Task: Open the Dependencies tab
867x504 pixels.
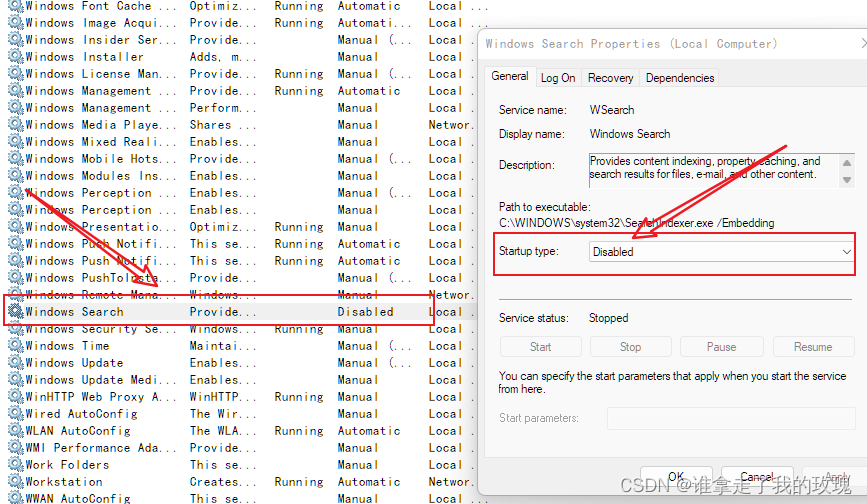Action: tap(680, 78)
